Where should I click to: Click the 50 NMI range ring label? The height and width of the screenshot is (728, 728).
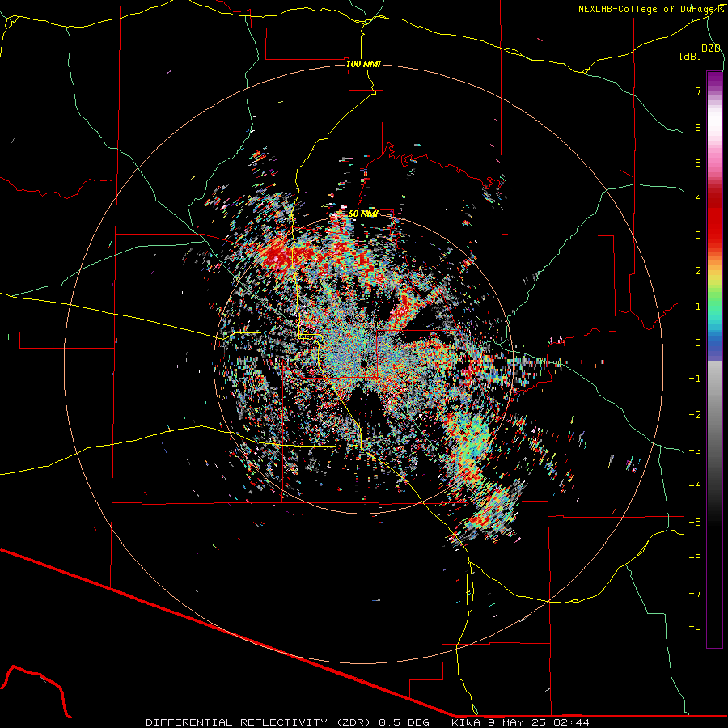[x=363, y=214]
